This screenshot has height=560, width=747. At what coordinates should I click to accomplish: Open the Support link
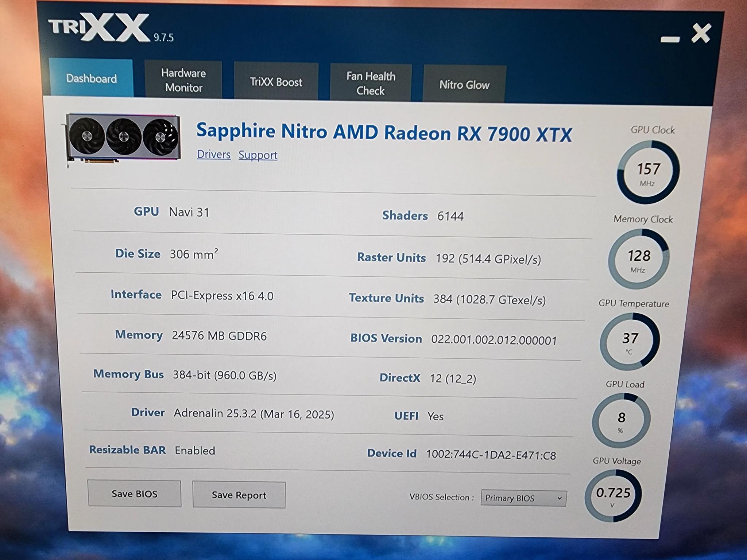(x=258, y=155)
